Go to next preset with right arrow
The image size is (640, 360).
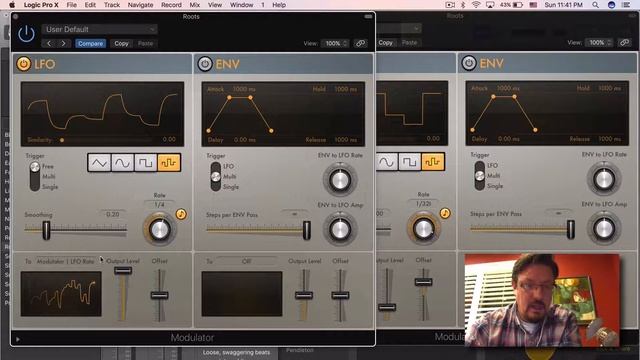[64, 43]
